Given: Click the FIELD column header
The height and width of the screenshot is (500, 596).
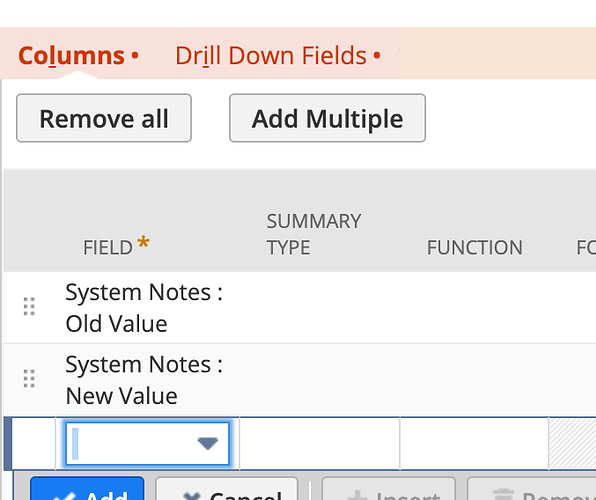Looking at the screenshot, I should [x=116, y=245].
